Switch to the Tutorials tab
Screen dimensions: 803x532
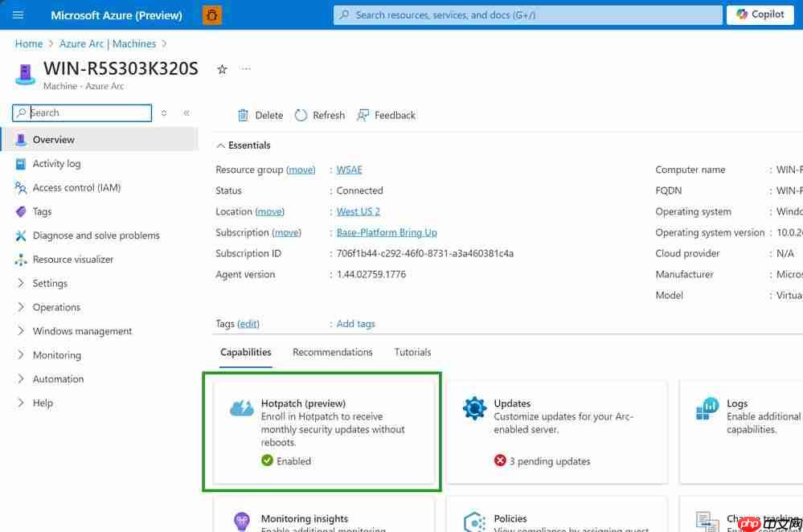[412, 352]
